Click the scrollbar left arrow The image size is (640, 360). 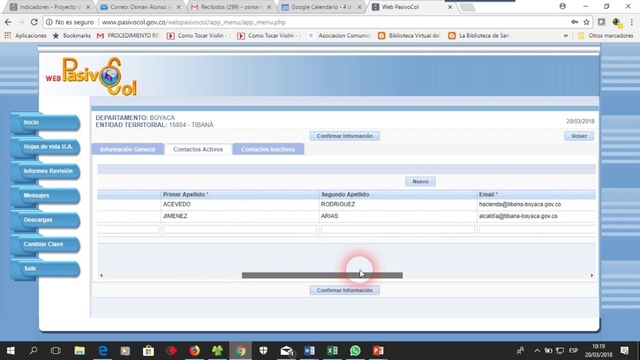click(x=101, y=276)
